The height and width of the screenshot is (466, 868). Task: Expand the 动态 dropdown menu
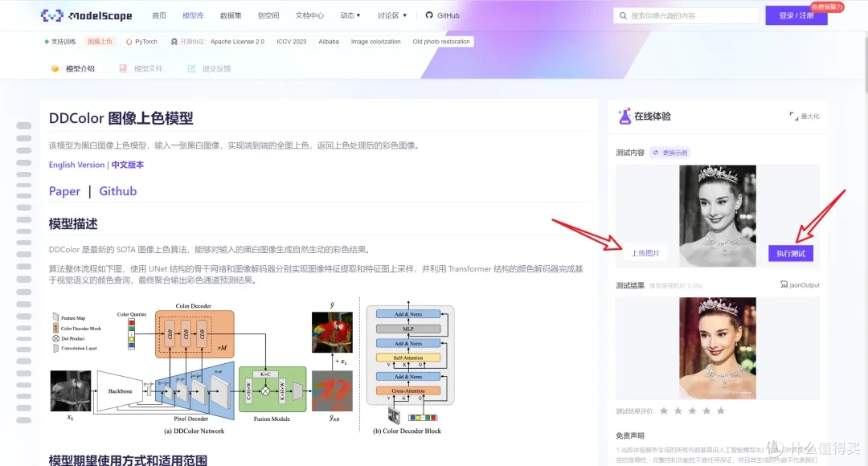[350, 15]
